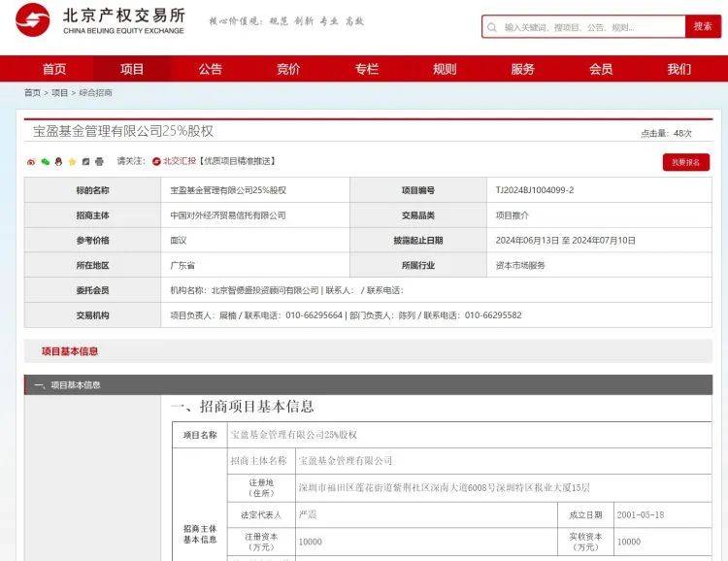Share the page to QQ
728x561 pixels.
coord(58,162)
